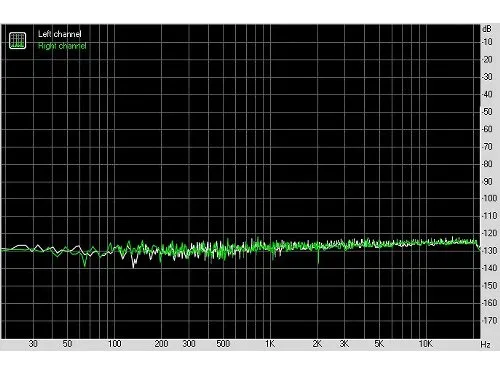500x375 pixels.
Task: Click the 2K frequency axis label
Action: click(317, 344)
